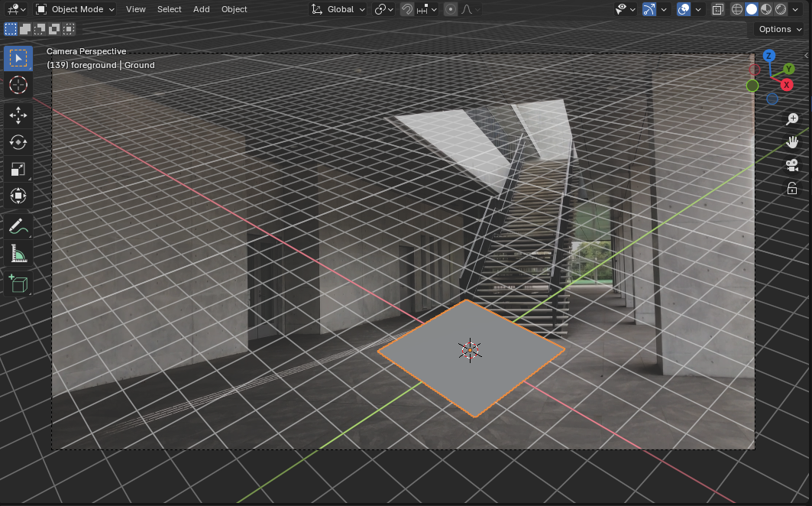Select the Move tool
The height and width of the screenshot is (506, 812).
(18, 115)
